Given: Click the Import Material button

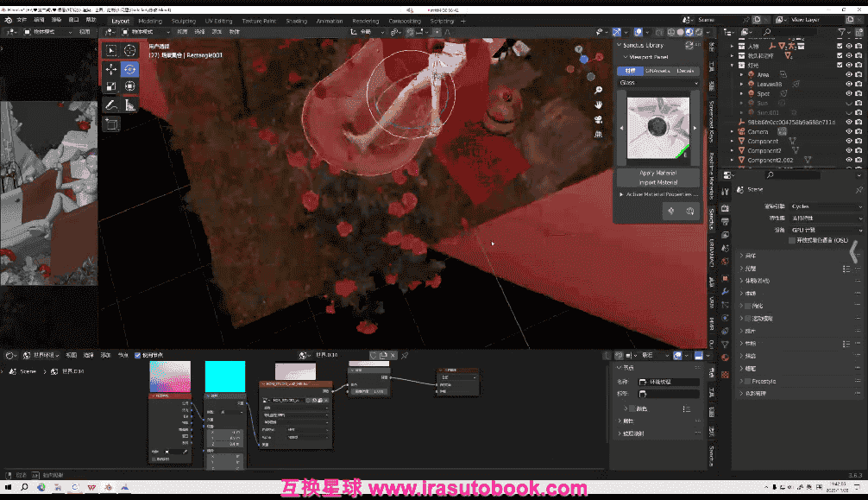Looking at the screenshot, I should tap(658, 182).
